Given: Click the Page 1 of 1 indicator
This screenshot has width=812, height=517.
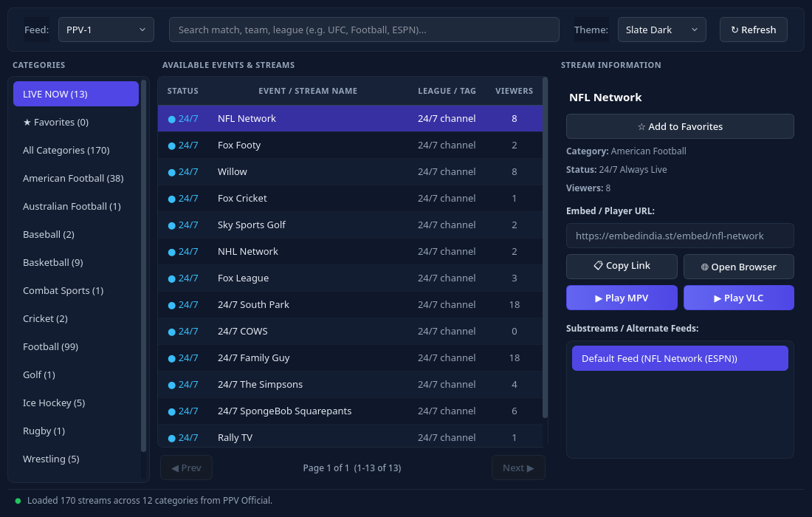Looking at the screenshot, I should 352,468.
